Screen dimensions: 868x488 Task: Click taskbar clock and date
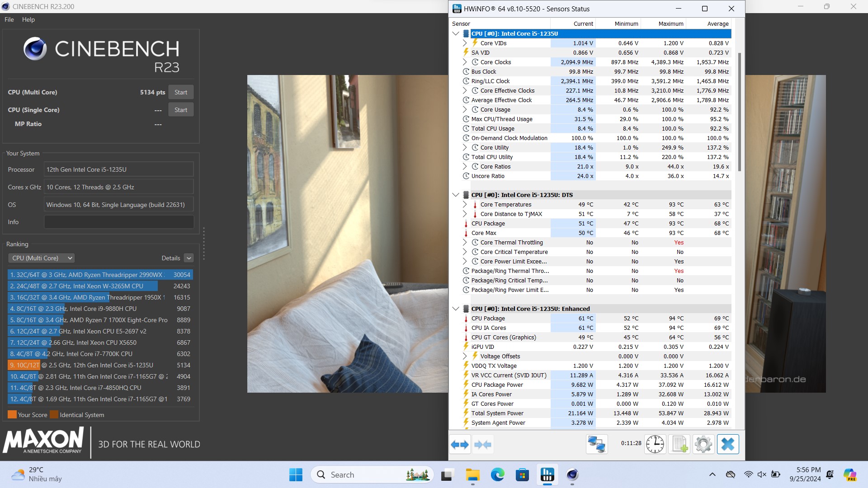click(805, 474)
